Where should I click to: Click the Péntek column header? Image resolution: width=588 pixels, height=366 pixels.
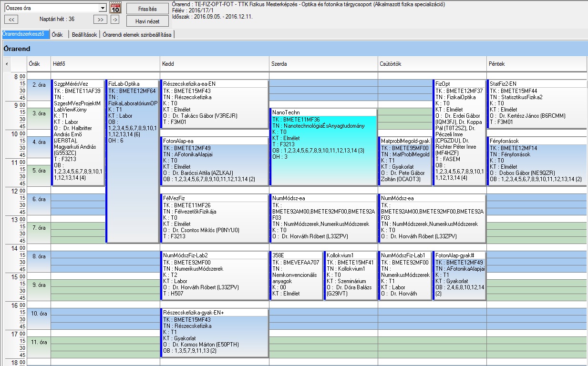[x=537, y=64]
